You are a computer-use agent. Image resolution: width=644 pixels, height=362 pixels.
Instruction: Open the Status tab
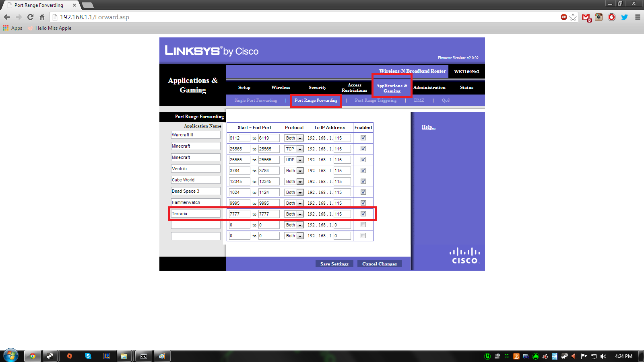tap(466, 87)
